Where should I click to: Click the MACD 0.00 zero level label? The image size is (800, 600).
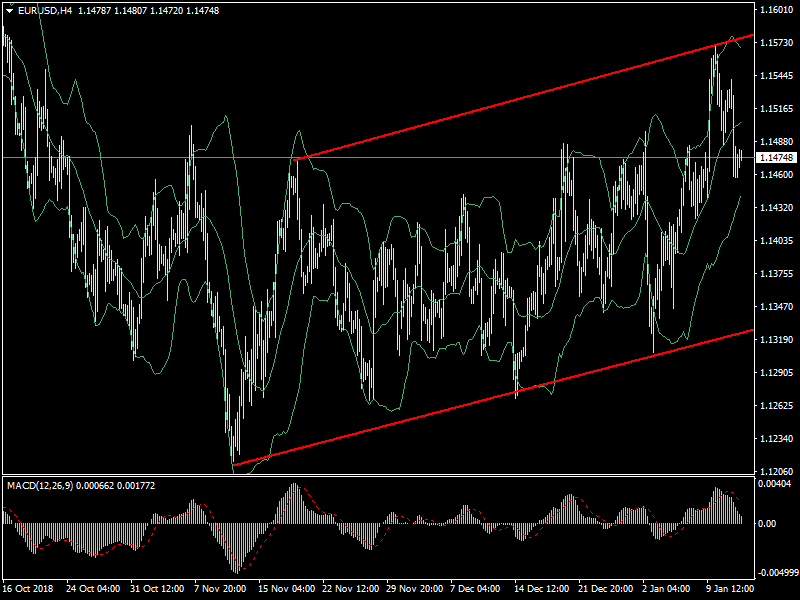click(x=768, y=523)
